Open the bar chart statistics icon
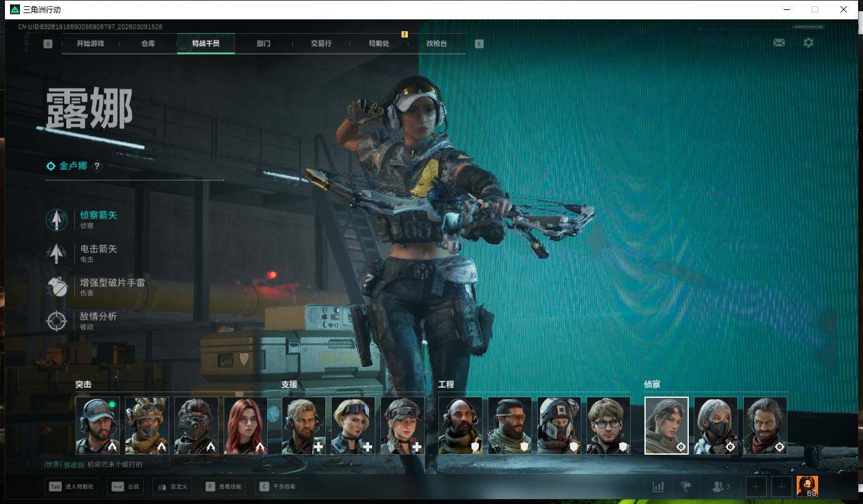 (658, 487)
